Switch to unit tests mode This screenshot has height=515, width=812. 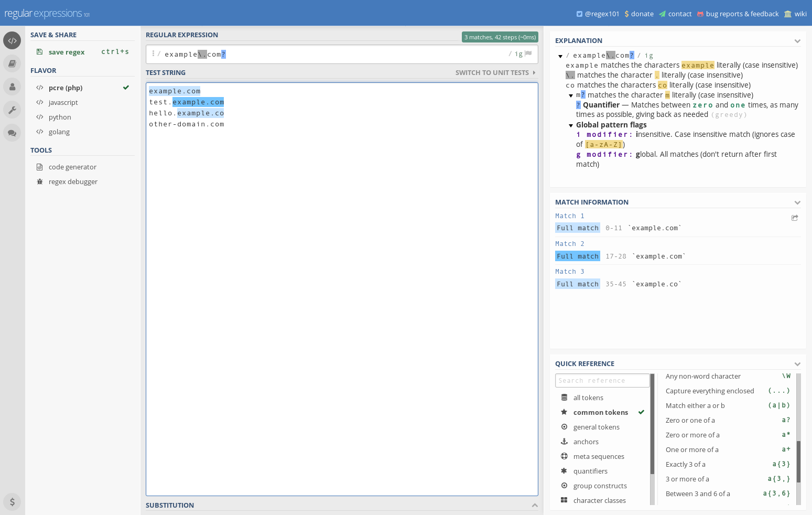tap(492, 72)
